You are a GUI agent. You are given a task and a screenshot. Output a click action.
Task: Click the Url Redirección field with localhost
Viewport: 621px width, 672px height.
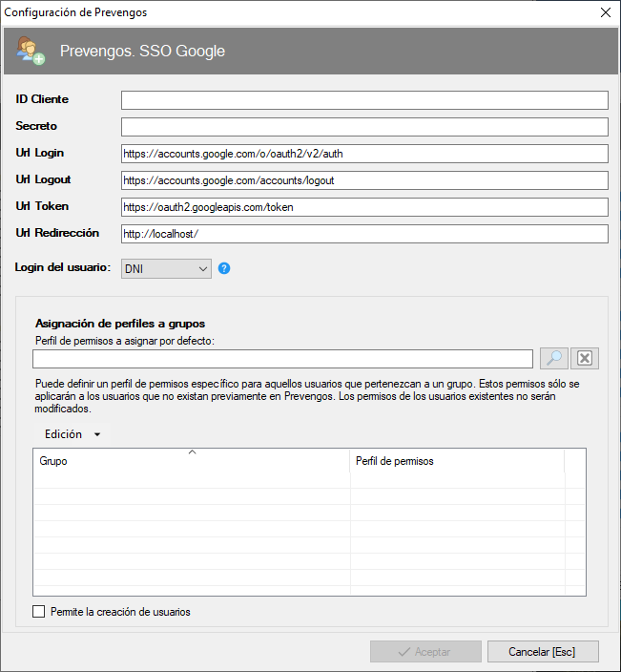(x=364, y=234)
